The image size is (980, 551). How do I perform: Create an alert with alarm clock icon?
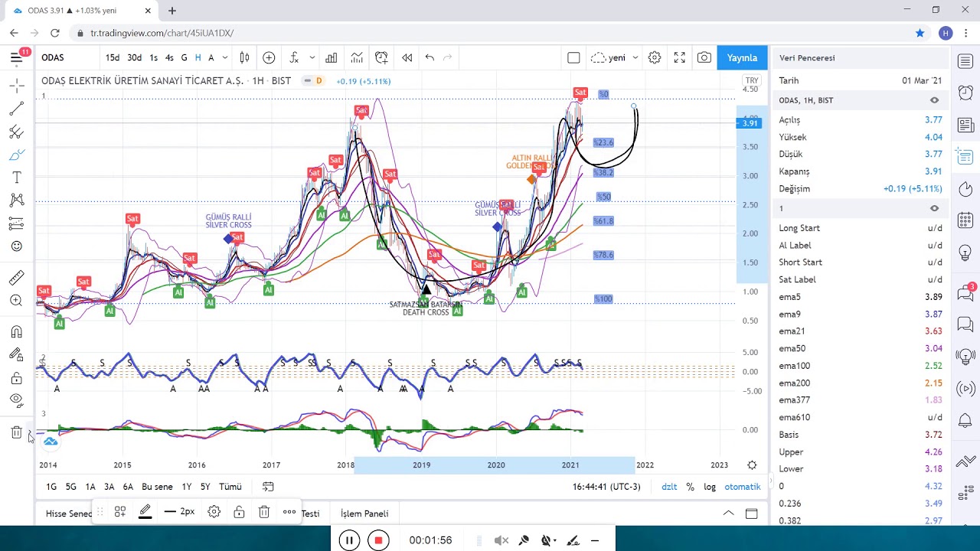pos(381,57)
